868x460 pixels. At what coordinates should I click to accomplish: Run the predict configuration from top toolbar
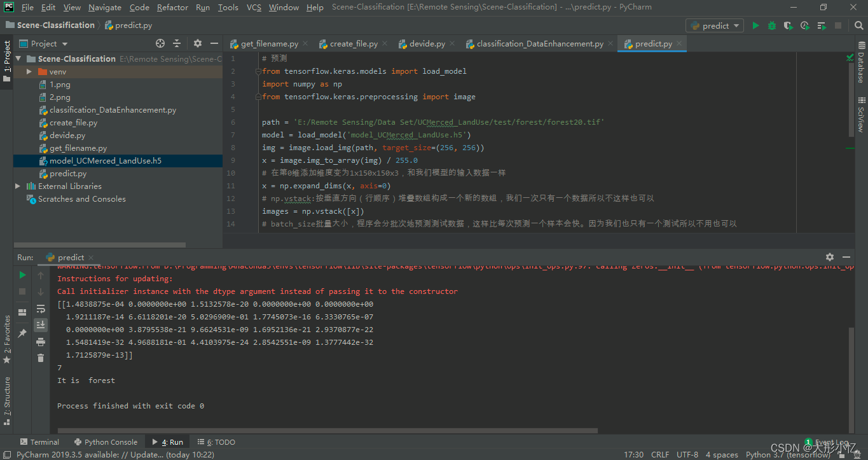[755, 25]
